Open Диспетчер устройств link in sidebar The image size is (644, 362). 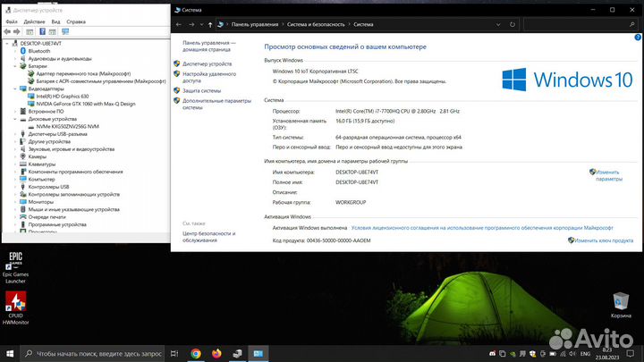point(207,64)
